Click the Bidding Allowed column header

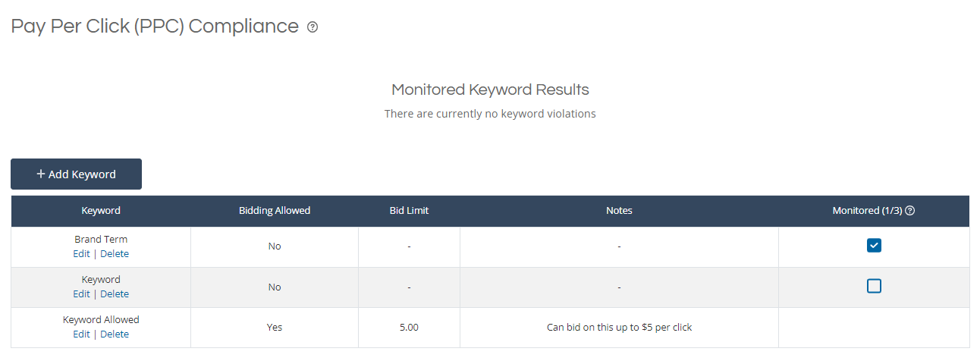point(275,211)
